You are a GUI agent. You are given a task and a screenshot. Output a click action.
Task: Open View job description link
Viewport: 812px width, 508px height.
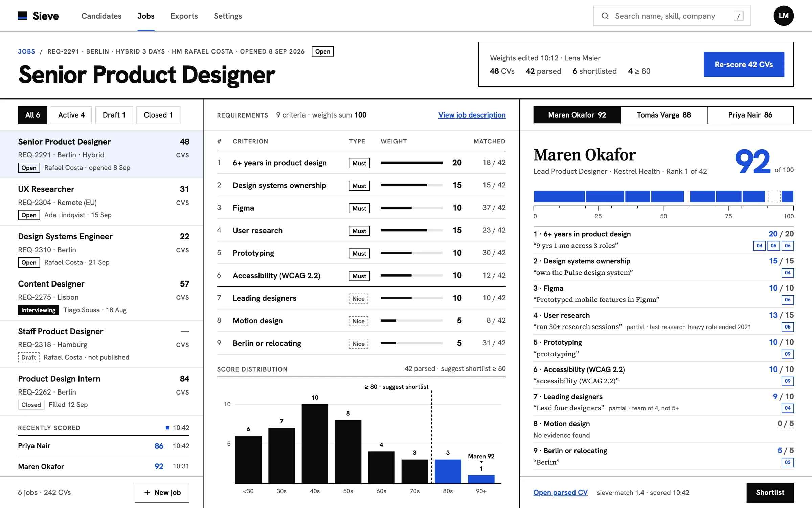click(x=472, y=115)
